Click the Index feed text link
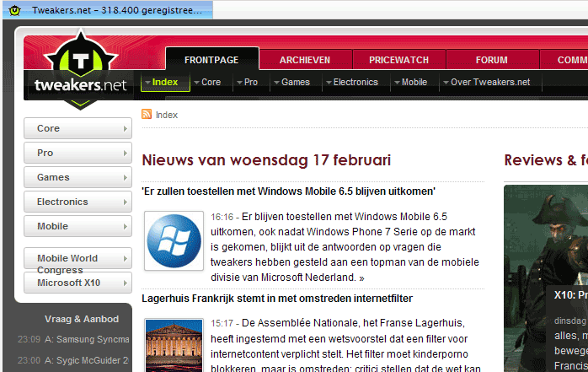The width and height of the screenshot is (588, 372). [167, 115]
